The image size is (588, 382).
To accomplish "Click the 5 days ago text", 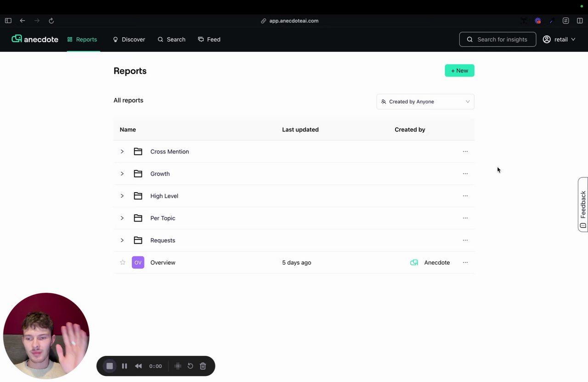I will coord(297,262).
